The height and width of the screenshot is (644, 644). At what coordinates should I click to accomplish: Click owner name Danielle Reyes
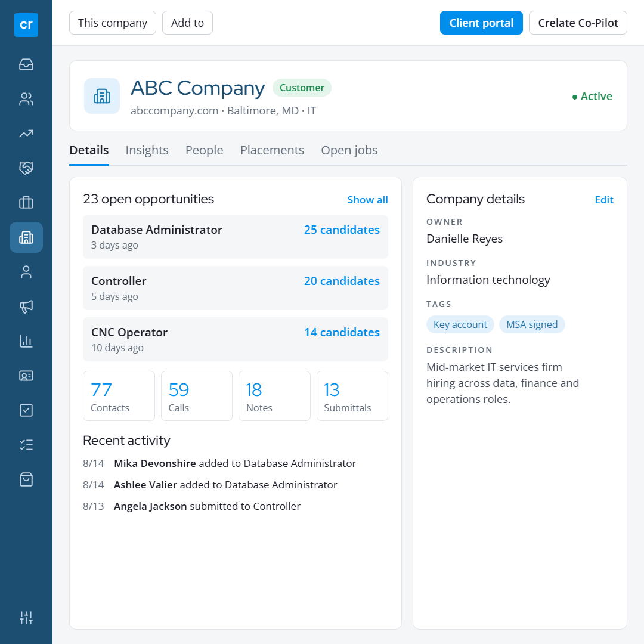point(465,239)
